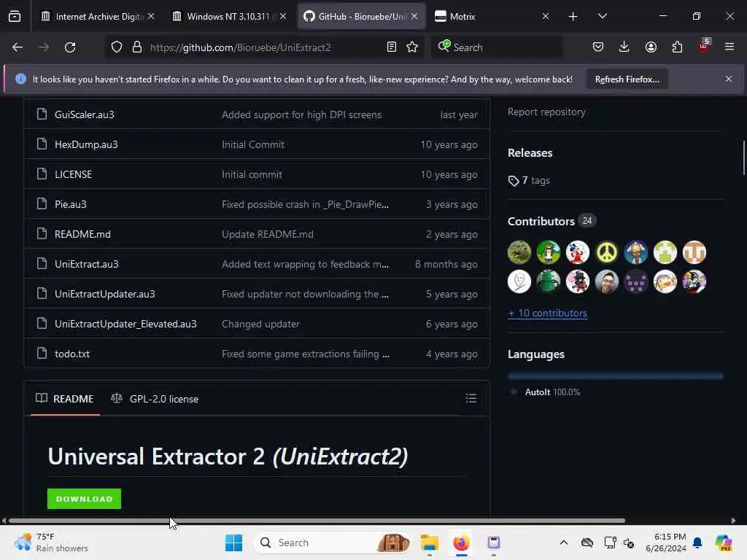The height and width of the screenshot is (560, 747).
Task: Open a new browser tab
Action: [573, 16]
